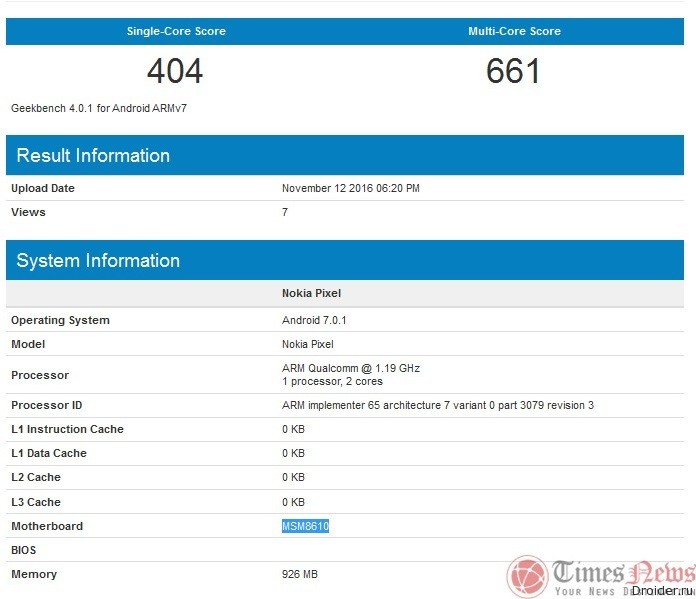This screenshot has width=696, height=599.
Task: Click the Views label
Action: [28, 212]
